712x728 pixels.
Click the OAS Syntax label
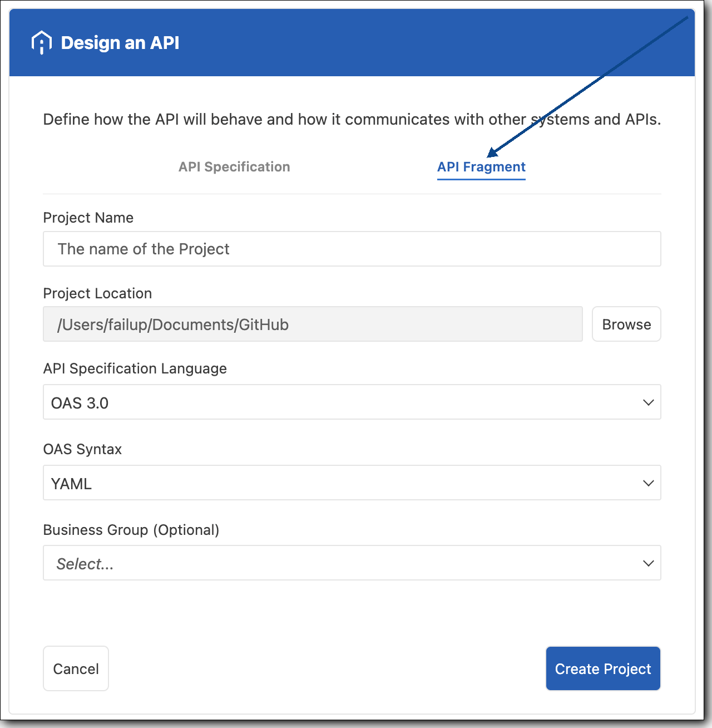82,449
